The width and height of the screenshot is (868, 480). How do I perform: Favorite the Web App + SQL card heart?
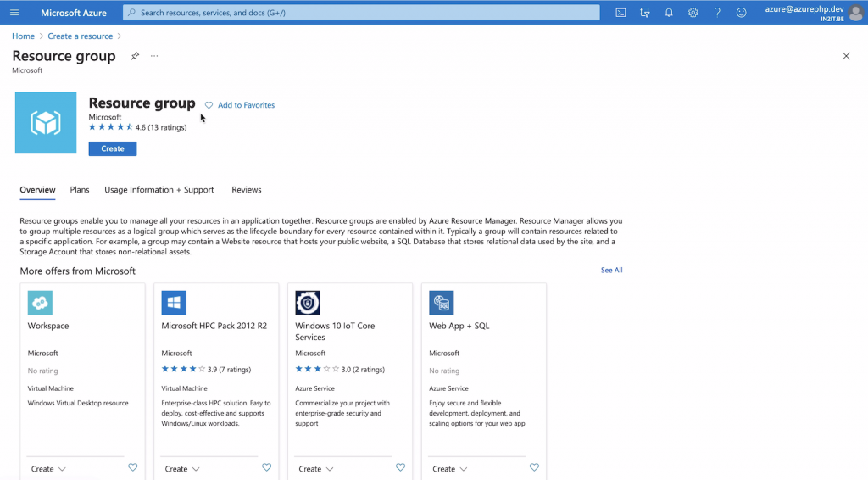pyautogui.click(x=534, y=467)
